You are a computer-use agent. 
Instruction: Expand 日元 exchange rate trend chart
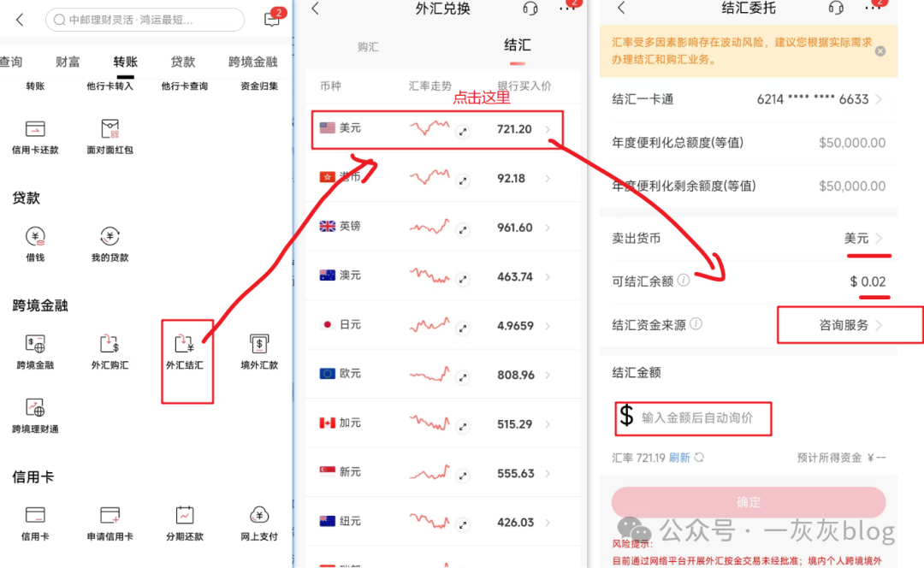[463, 328]
